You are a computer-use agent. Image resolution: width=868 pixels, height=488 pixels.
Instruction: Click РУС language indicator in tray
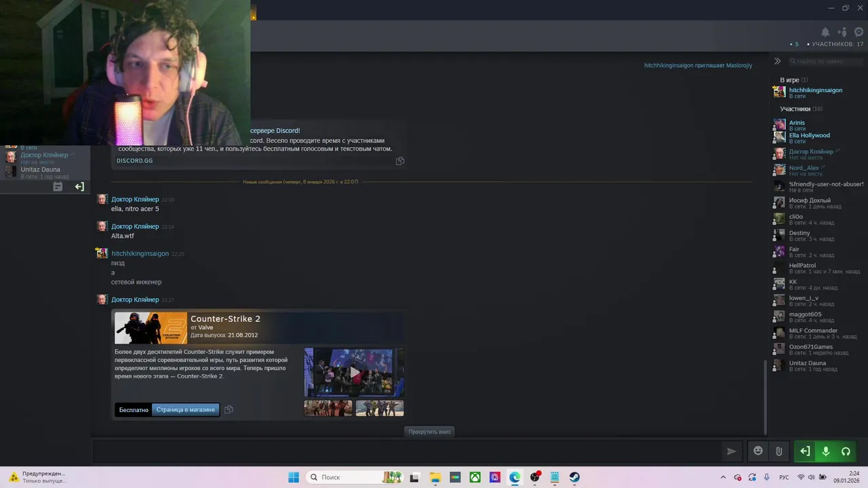(784, 477)
